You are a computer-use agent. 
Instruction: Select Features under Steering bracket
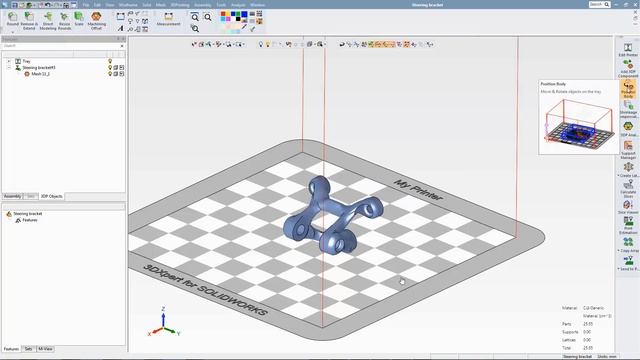click(30, 220)
